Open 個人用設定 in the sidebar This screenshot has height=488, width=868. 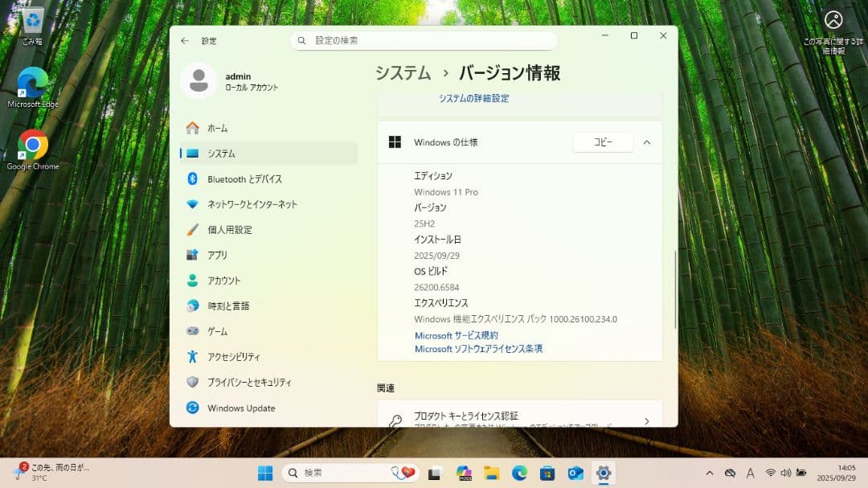[x=268, y=230]
